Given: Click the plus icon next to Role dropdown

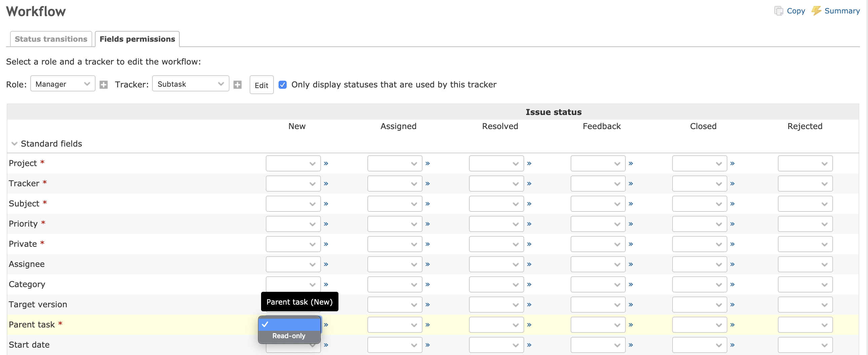Looking at the screenshot, I should [103, 84].
